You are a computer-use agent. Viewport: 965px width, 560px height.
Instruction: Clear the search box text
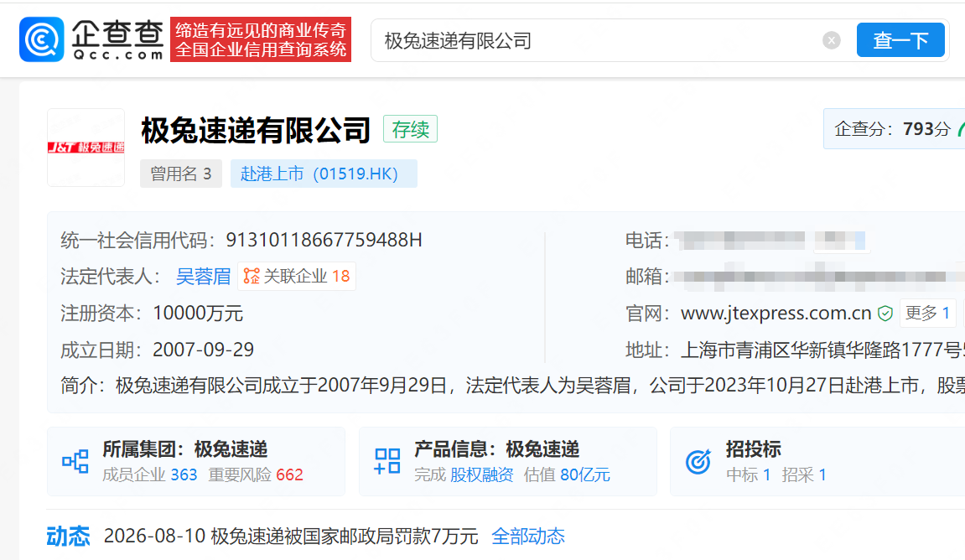(x=832, y=40)
